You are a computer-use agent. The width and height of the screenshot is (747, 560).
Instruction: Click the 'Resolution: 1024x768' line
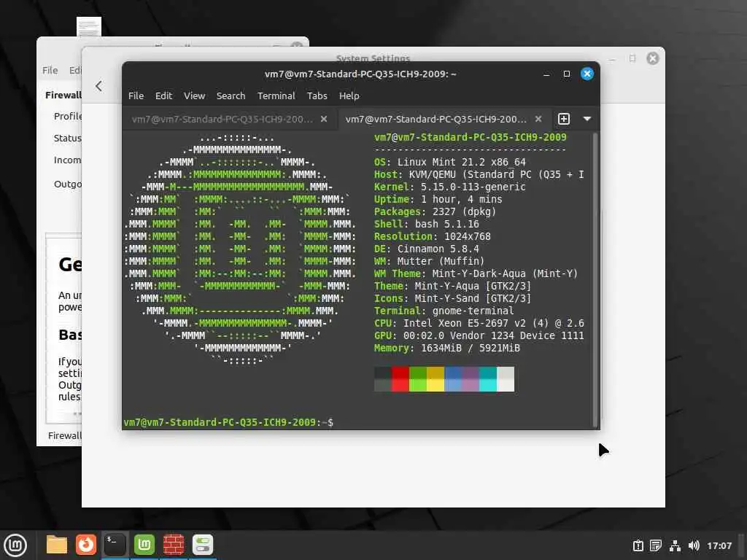(x=432, y=237)
